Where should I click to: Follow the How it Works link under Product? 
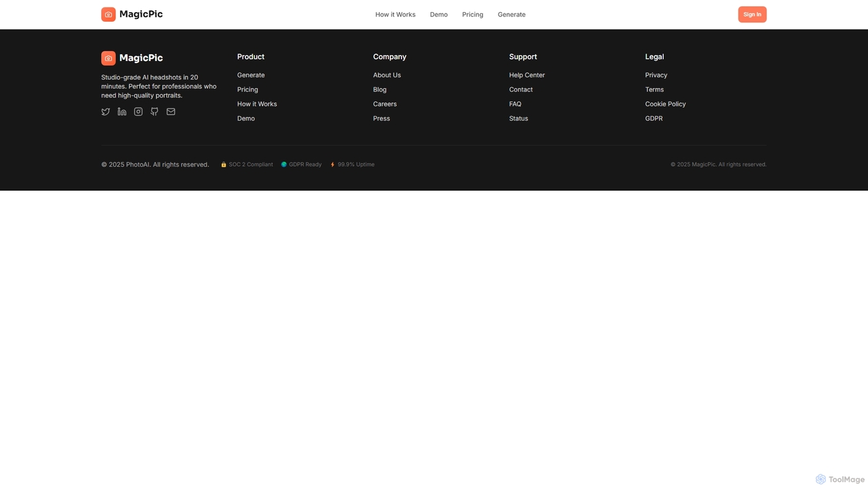pyautogui.click(x=257, y=104)
